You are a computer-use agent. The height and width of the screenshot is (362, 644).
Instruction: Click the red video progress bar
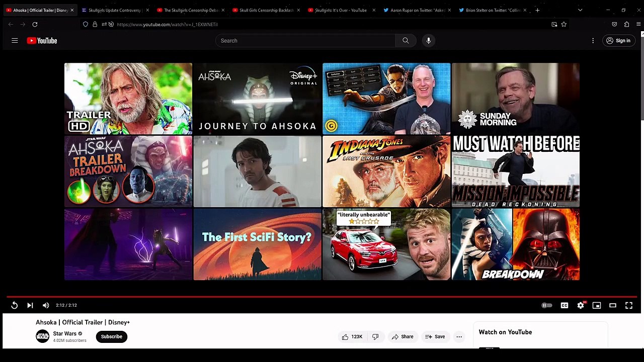(x=322, y=297)
